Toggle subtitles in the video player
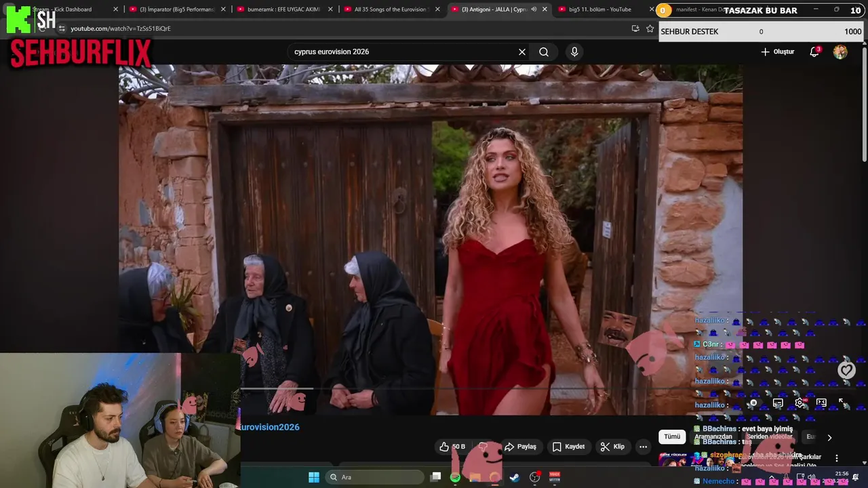Viewport: 868px width, 488px height. click(778, 403)
